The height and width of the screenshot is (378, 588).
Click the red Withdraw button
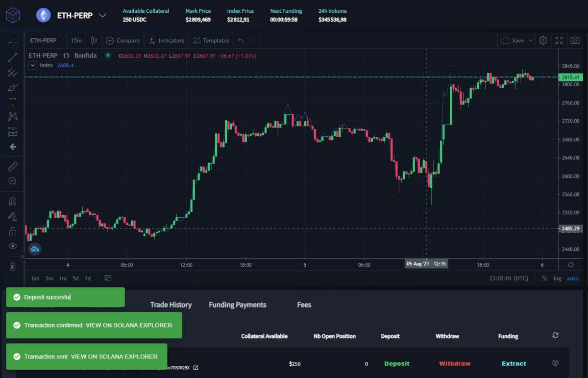coord(455,364)
